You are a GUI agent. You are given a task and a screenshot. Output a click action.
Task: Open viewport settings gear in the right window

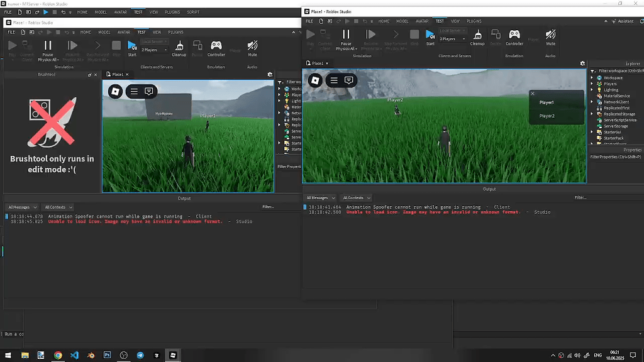[582, 63]
